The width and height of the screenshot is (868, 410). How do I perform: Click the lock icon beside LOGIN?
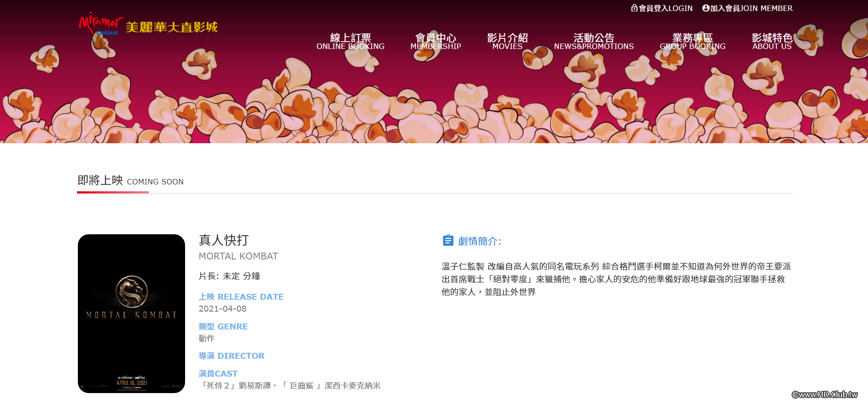[x=634, y=8]
